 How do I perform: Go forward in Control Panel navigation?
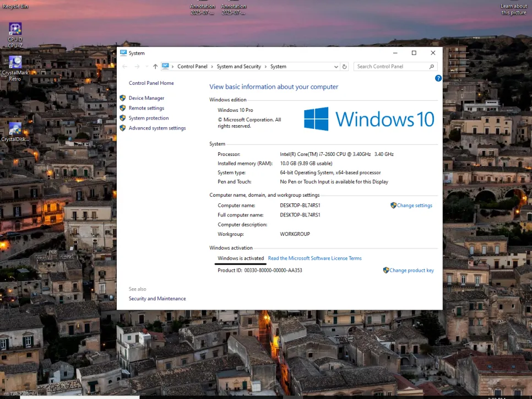137,67
